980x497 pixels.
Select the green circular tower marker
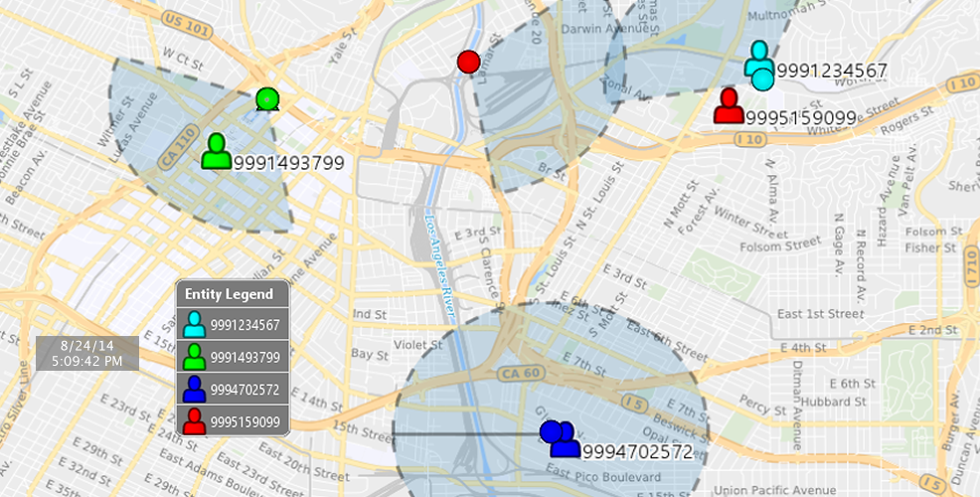pos(267,99)
